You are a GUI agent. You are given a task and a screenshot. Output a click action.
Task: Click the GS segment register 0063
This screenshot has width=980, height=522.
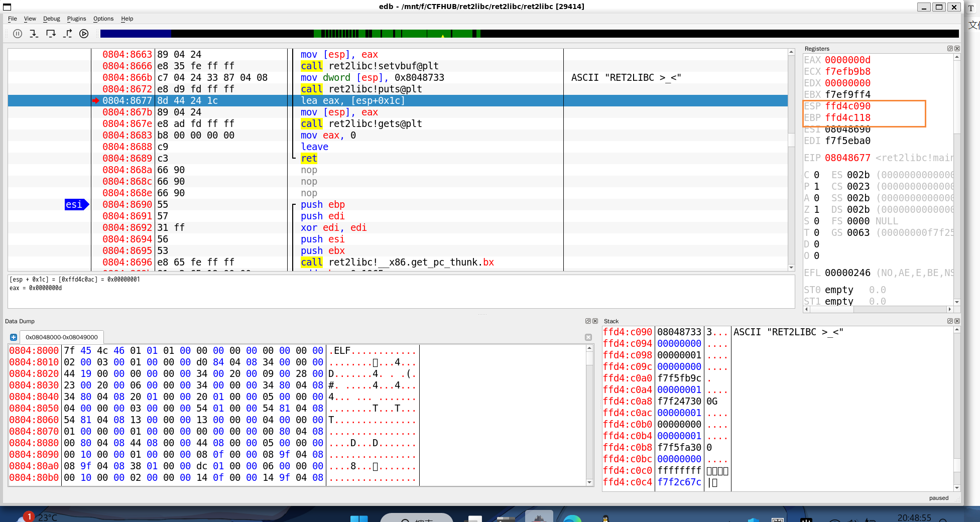(858, 232)
